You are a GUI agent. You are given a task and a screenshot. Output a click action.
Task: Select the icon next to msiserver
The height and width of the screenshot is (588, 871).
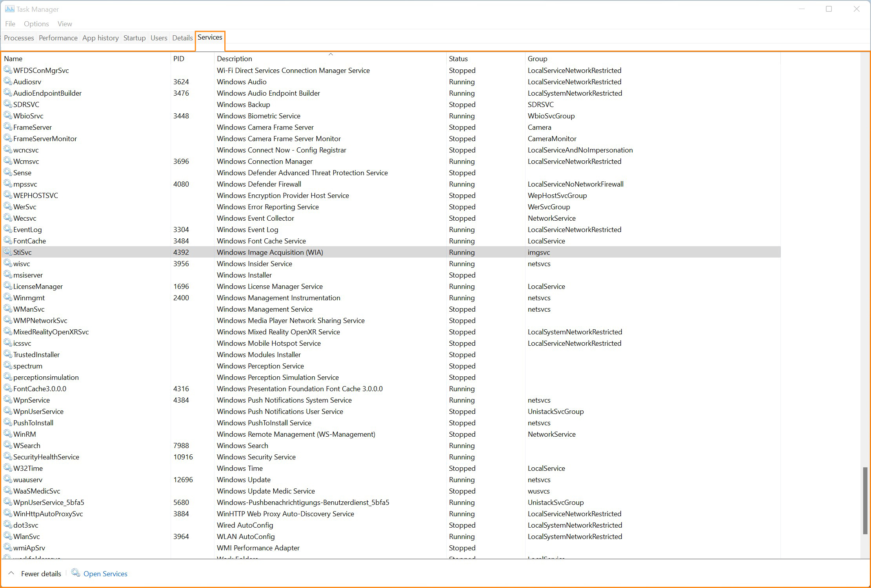click(x=7, y=275)
